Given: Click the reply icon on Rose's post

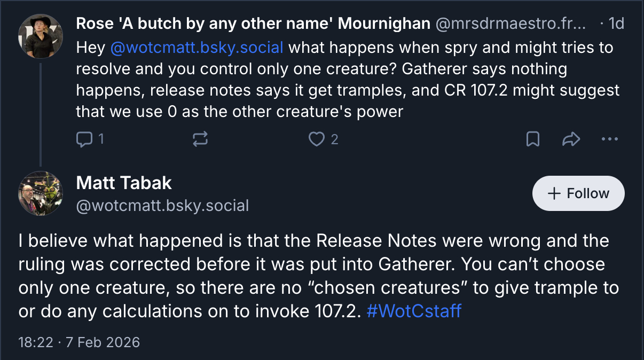Looking at the screenshot, I should point(84,139).
